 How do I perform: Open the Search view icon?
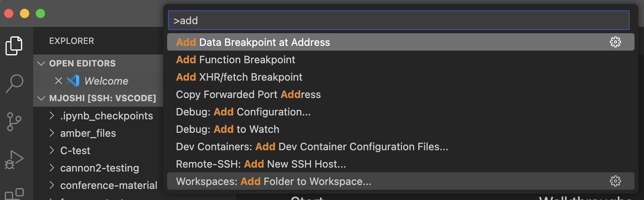pyautogui.click(x=14, y=83)
